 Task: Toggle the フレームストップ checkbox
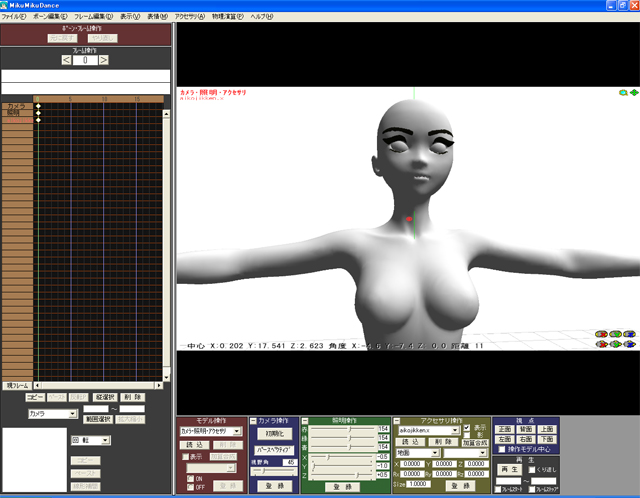pos(532,489)
